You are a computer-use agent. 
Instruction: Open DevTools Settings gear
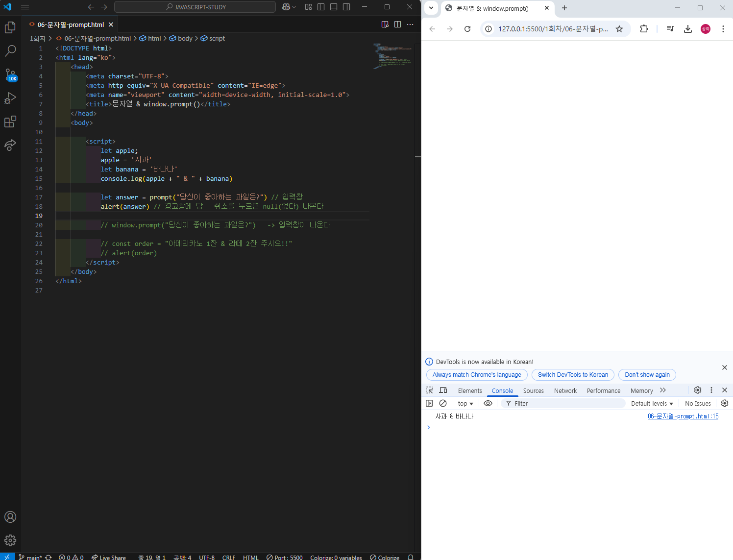click(698, 390)
